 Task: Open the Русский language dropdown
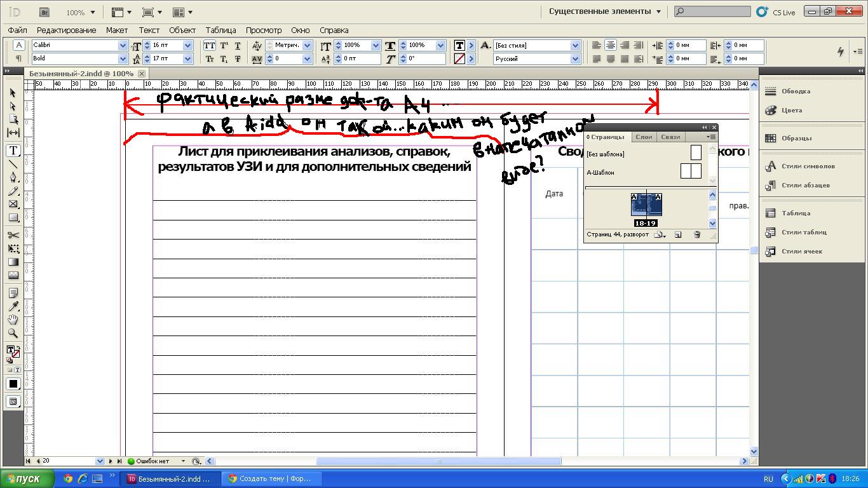575,58
